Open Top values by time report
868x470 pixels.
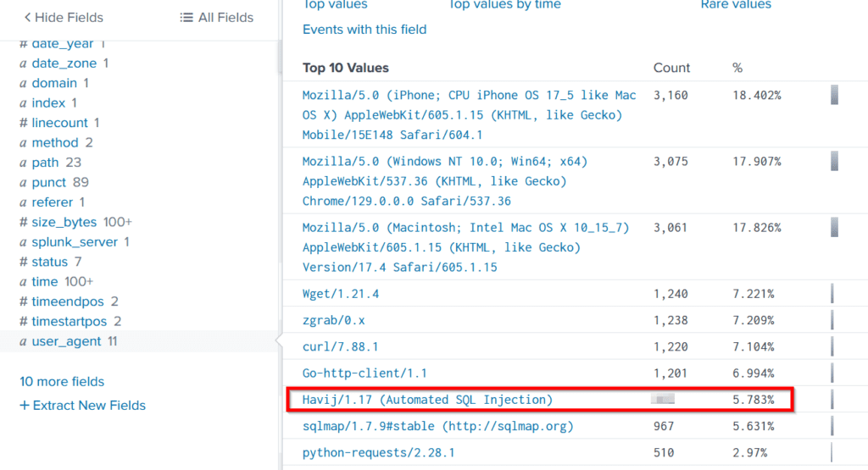tap(504, 5)
